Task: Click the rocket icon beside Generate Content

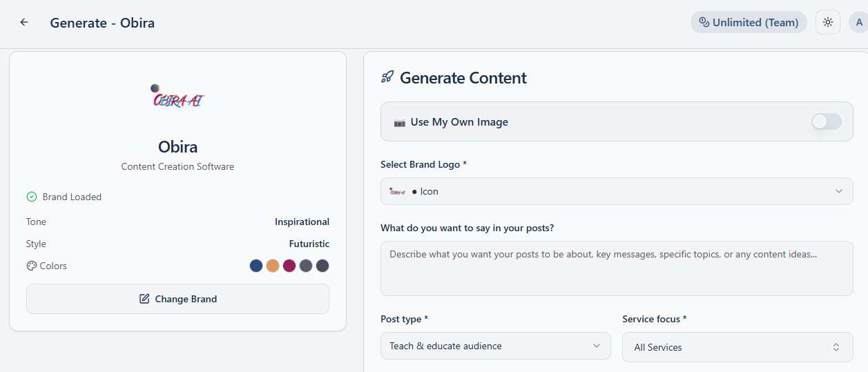Action: pyautogui.click(x=387, y=77)
